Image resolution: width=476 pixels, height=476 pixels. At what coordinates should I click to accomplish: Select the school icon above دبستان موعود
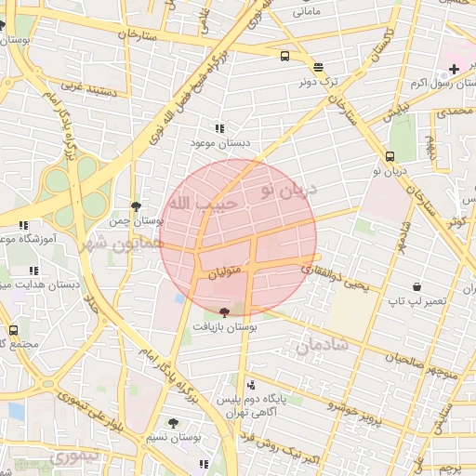[219, 128]
